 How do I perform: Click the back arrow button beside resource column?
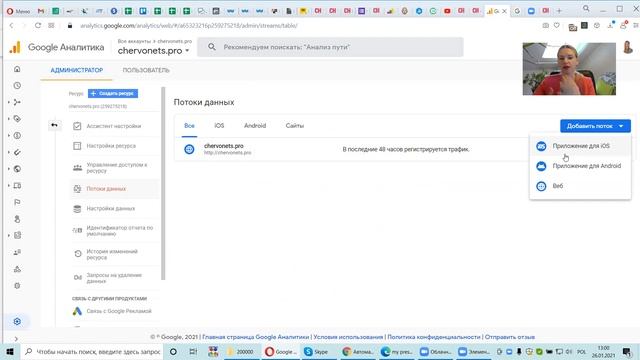(x=54, y=125)
